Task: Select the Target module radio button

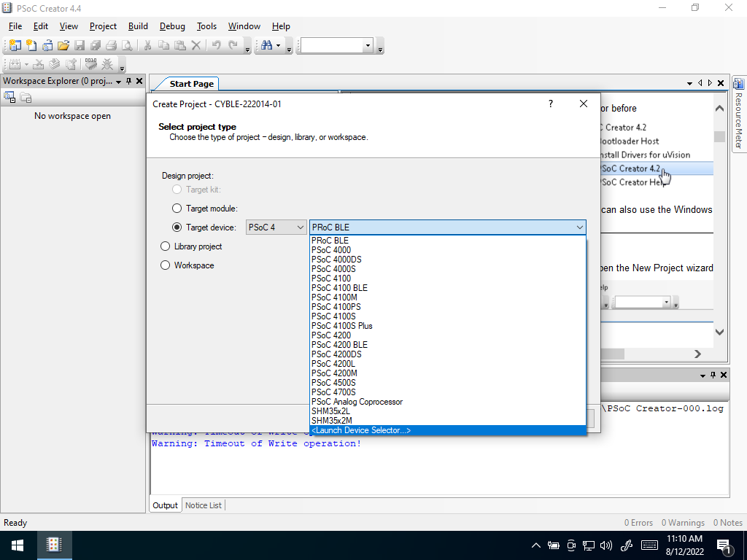Action: click(x=177, y=209)
